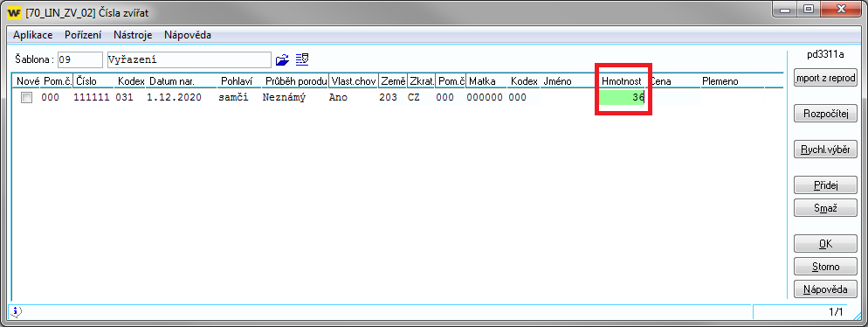Click the Rozpočítej button

tap(825, 115)
